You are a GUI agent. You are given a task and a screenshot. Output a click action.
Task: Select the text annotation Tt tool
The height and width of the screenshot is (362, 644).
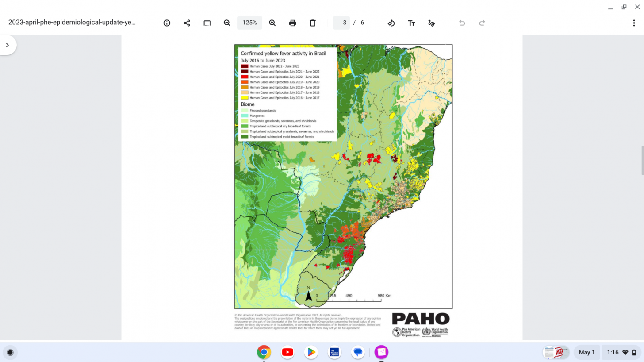(411, 23)
